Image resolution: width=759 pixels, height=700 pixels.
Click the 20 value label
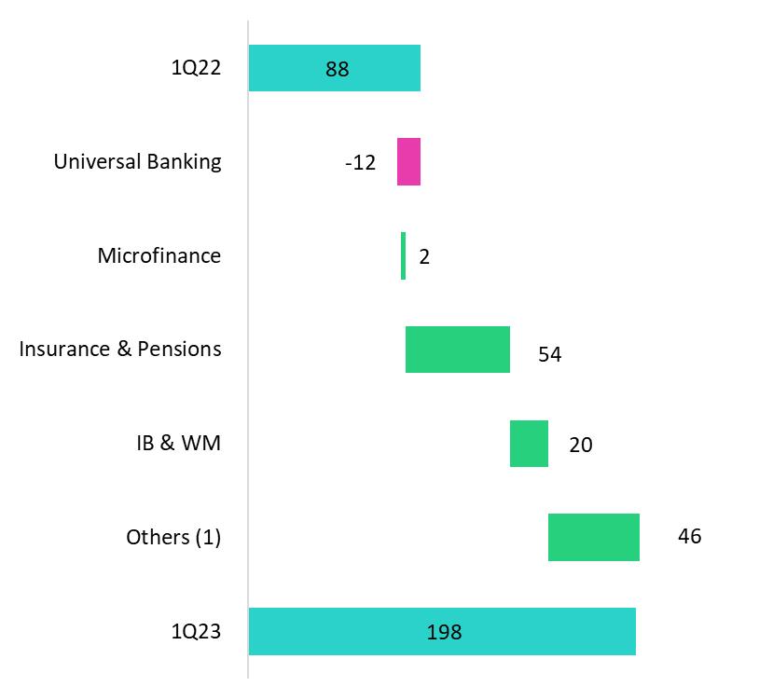[x=580, y=446]
